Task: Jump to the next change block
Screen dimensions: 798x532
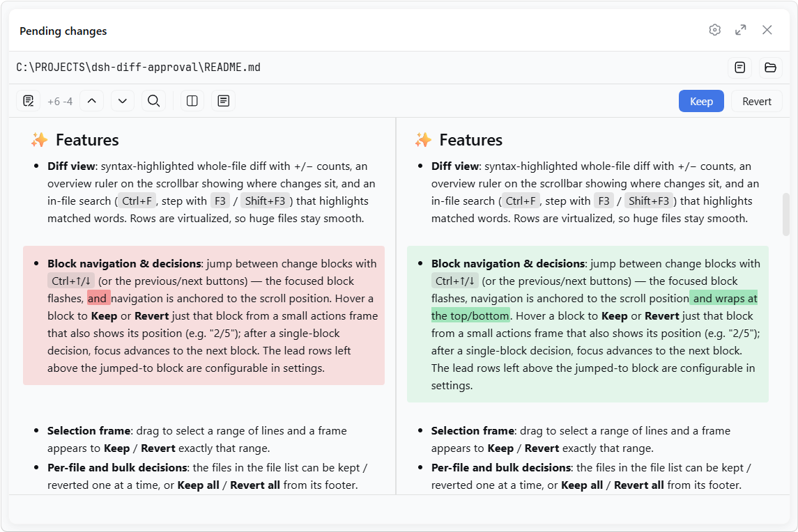Action: (123, 101)
